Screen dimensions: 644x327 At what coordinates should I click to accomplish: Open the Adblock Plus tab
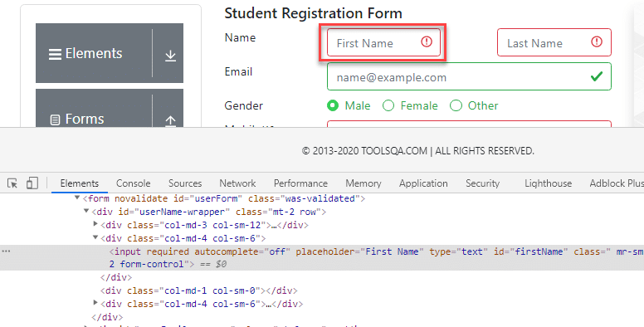(x=617, y=183)
